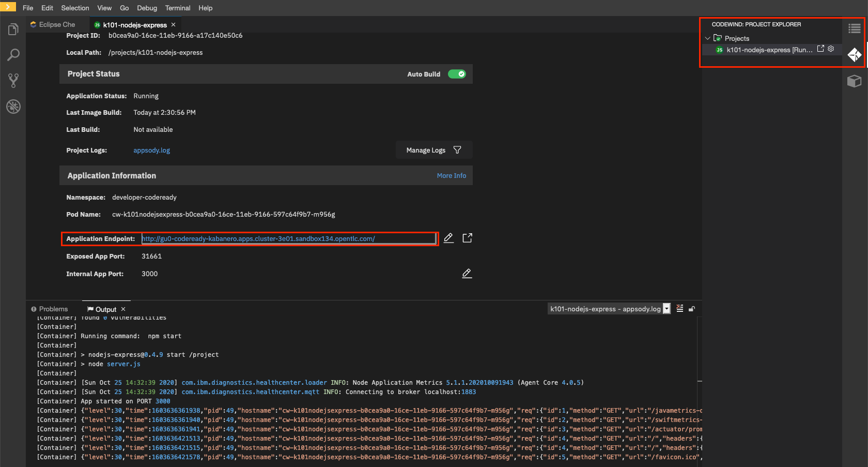
Task: Open the Go menu
Action: click(x=124, y=8)
